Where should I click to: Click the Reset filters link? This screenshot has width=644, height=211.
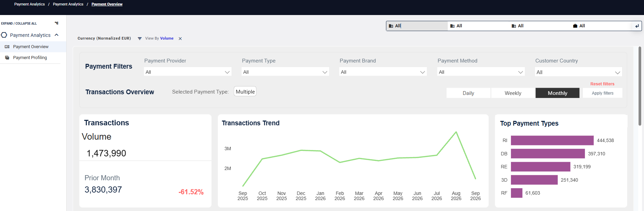602,84
